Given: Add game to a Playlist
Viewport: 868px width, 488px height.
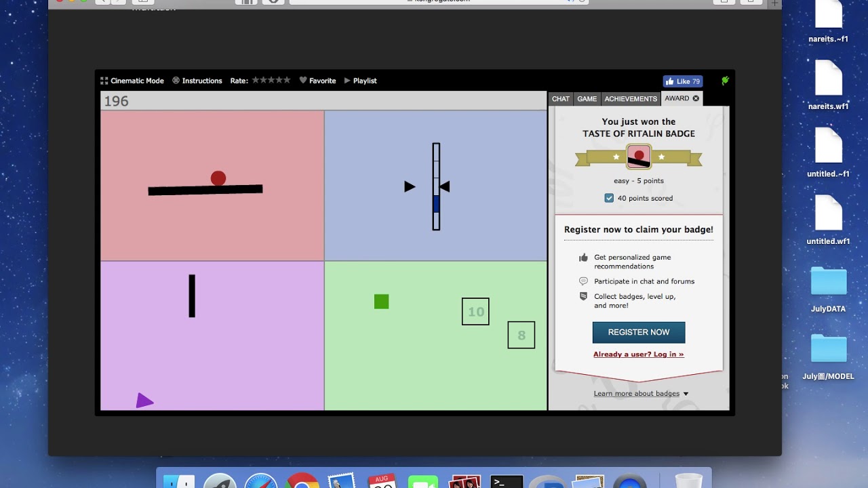Looking at the screenshot, I should 360,81.
